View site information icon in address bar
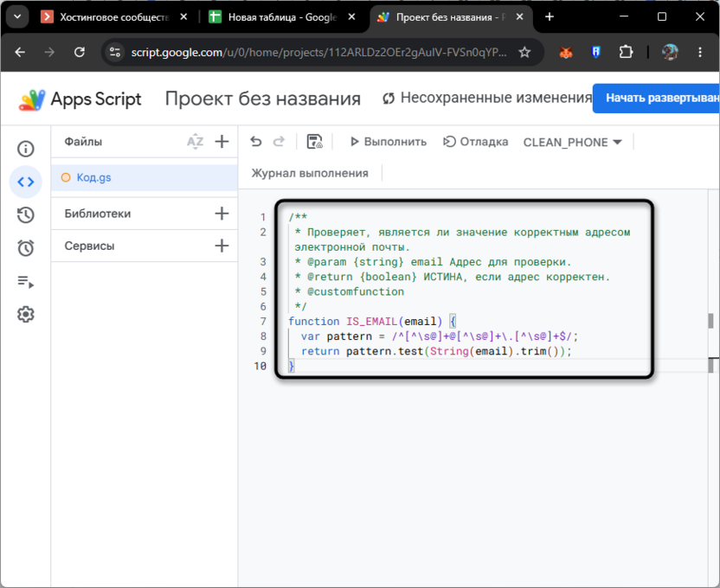The width and height of the screenshot is (720, 588). click(x=115, y=52)
